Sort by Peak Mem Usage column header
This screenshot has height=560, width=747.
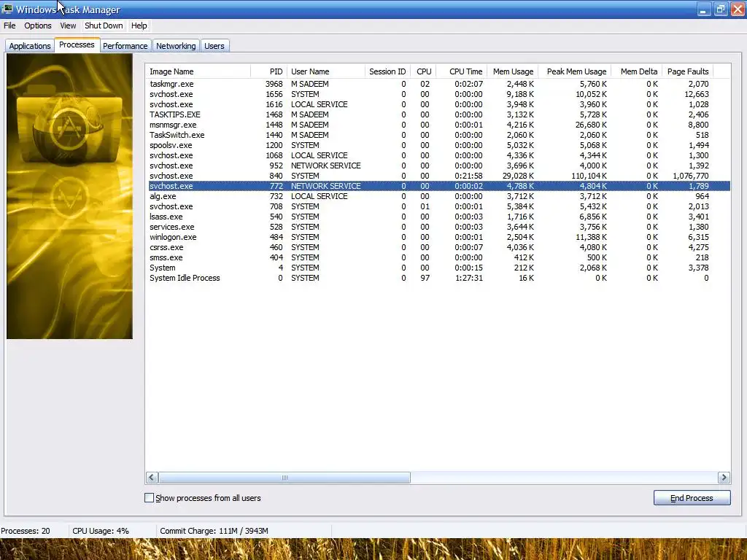click(x=575, y=71)
